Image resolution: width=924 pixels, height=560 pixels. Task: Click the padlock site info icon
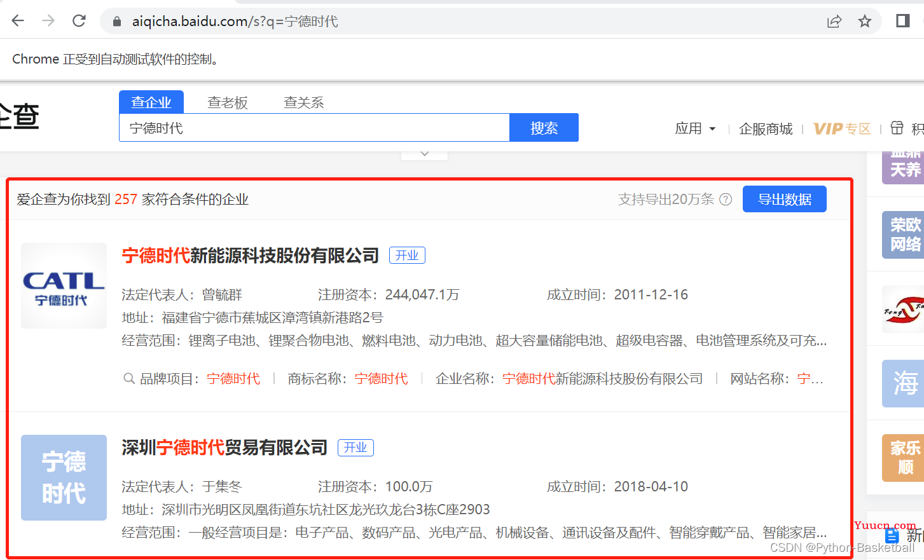click(x=116, y=22)
